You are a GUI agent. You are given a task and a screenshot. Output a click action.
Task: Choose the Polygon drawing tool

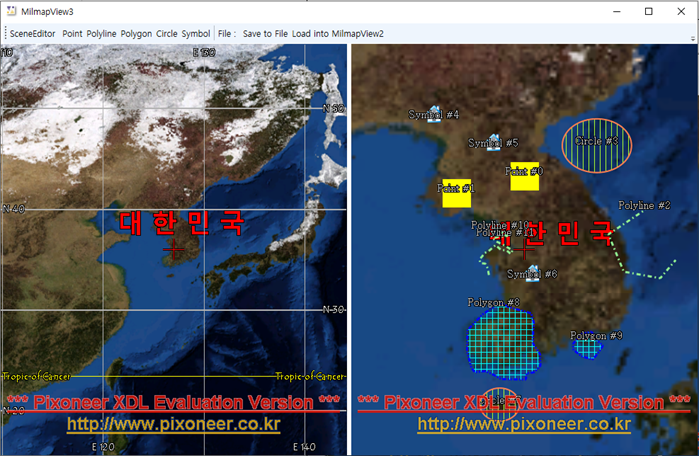pos(136,34)
